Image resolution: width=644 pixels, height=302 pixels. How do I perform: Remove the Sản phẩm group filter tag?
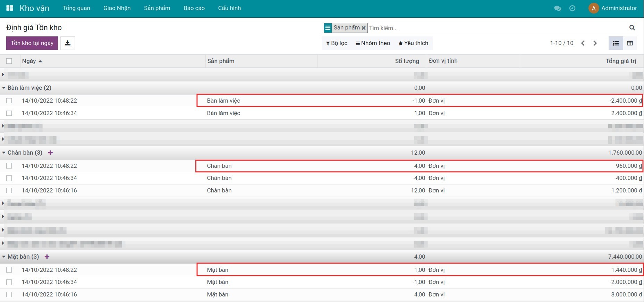click(364, 28)
